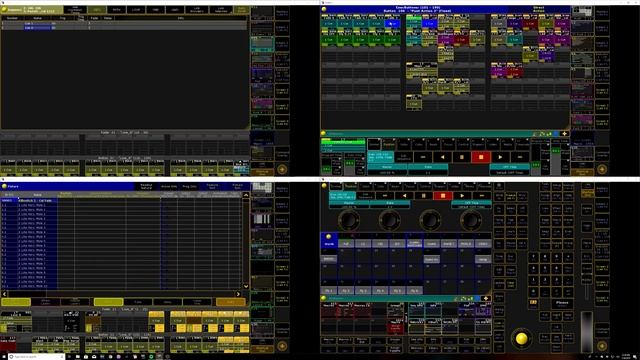Image resolution: width=640 pixels, height=360 pixels.
Task: Click the grand master fader in bottom-right window
Action: (587, 331)
